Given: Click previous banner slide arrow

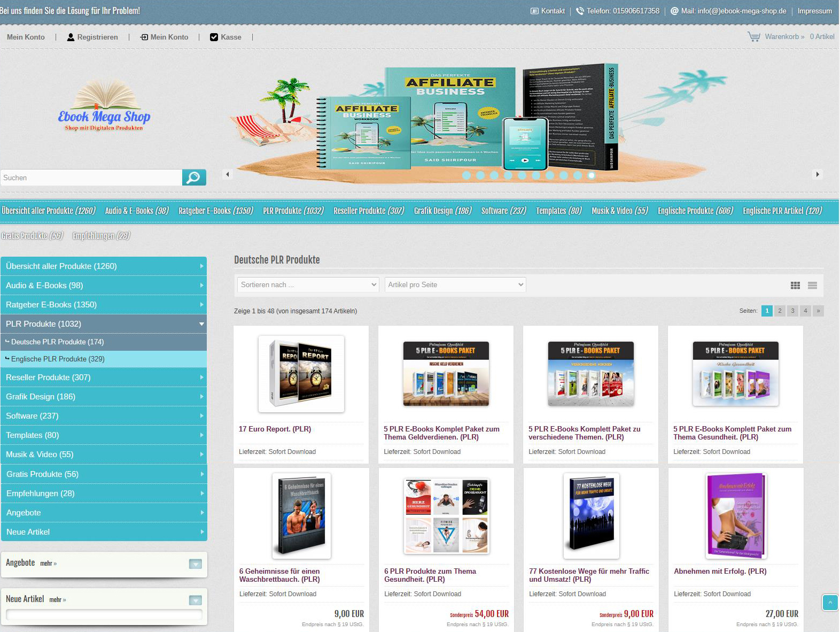Looking at the screenshot, I should coord(228,174).
